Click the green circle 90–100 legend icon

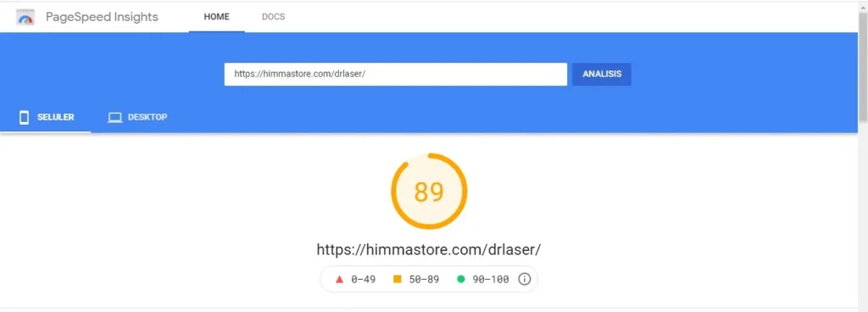pos(460,280)
